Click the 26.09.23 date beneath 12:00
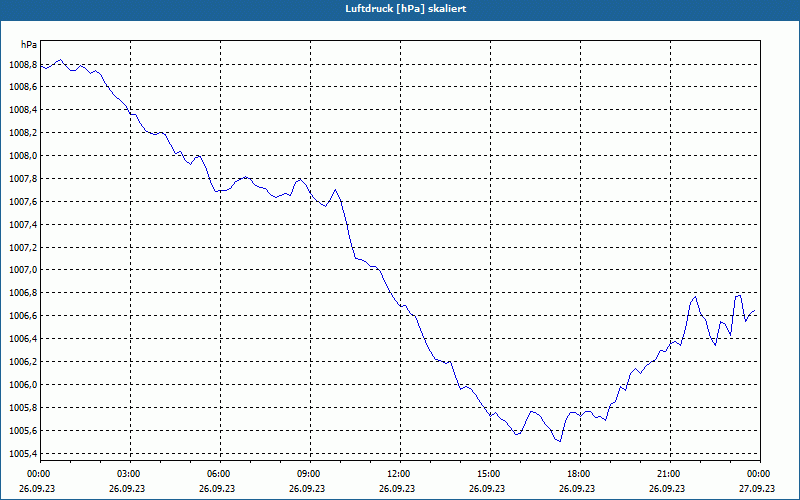Image resolution: width=800 pixels, height=500 pixels. pos(397,488)
